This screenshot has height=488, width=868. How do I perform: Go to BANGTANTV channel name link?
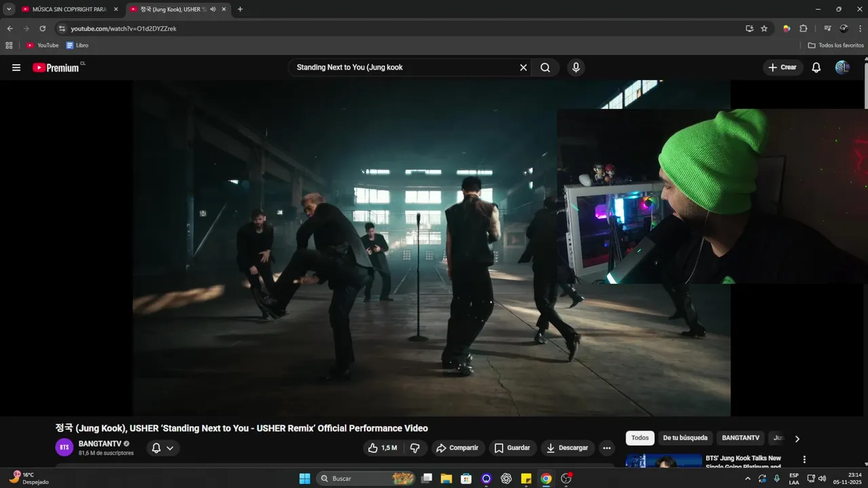pos(100,444)
